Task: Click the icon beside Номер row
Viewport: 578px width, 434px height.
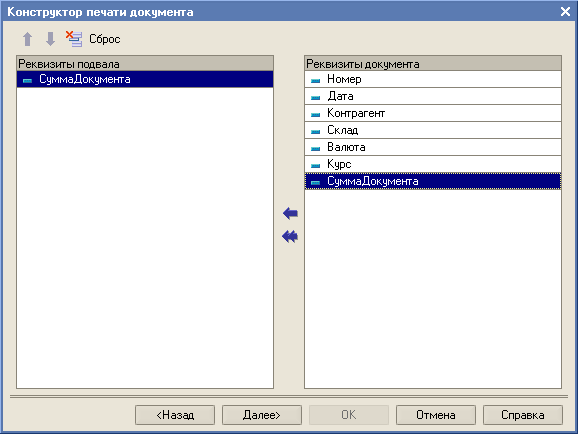Action: tap(316, 80)
